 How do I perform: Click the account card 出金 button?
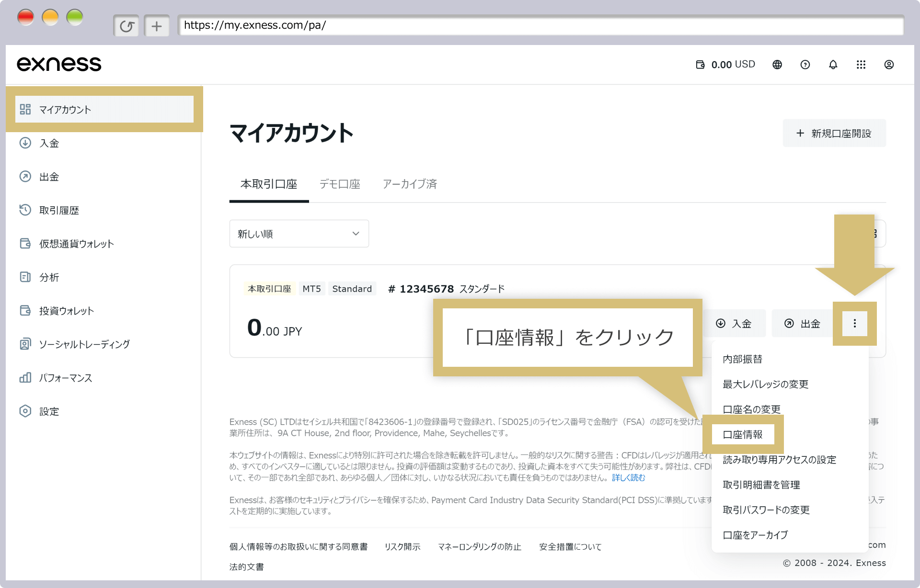802,324
